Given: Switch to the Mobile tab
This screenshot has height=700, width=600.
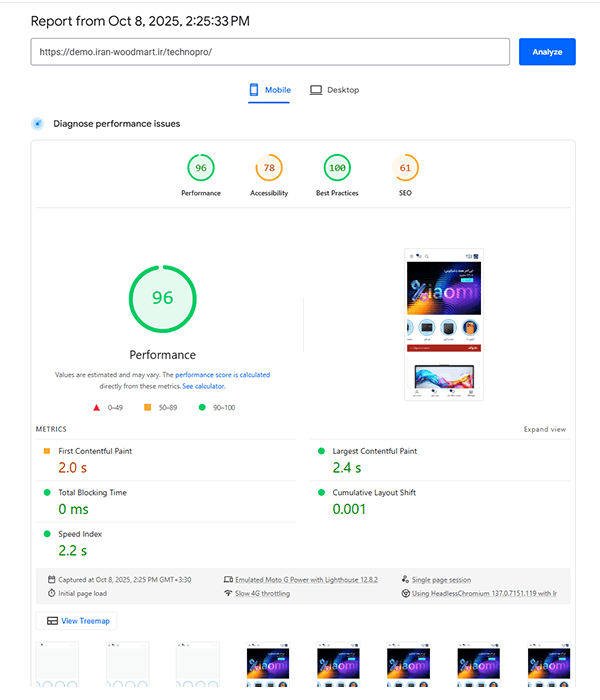Looking at the screenshot, I should pyautogui.click(x=270, y=90).
